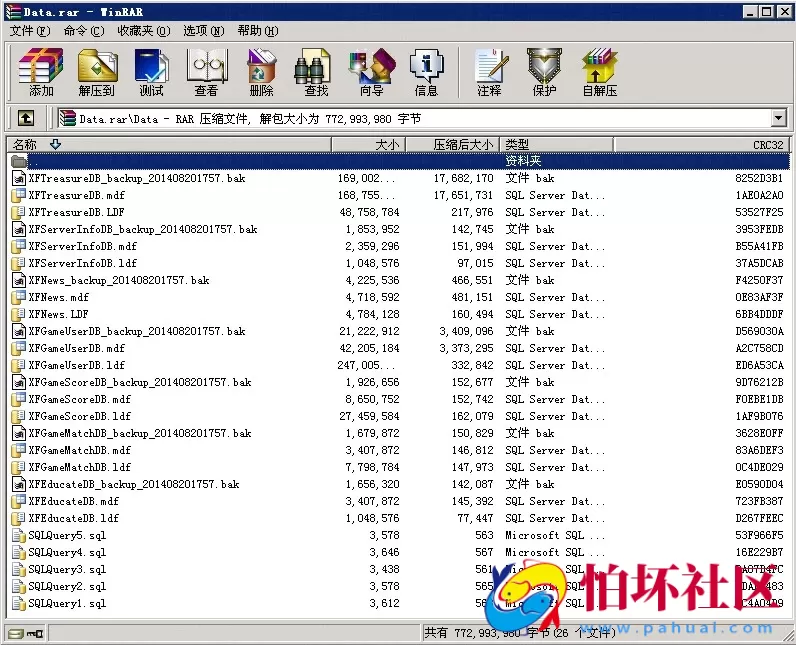Select file XFGameMatchDB_backup_201408201757.bak
796x645 pixels.
pos(140,433)
